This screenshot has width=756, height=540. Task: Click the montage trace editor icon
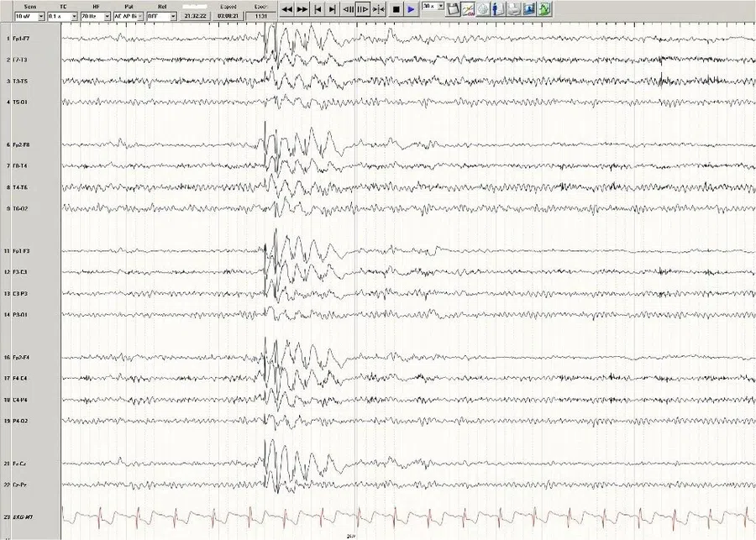pos(468,8)
